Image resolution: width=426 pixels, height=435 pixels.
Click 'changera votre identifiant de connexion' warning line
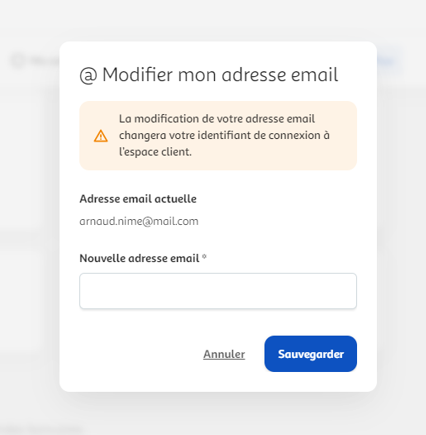[220, 135]
